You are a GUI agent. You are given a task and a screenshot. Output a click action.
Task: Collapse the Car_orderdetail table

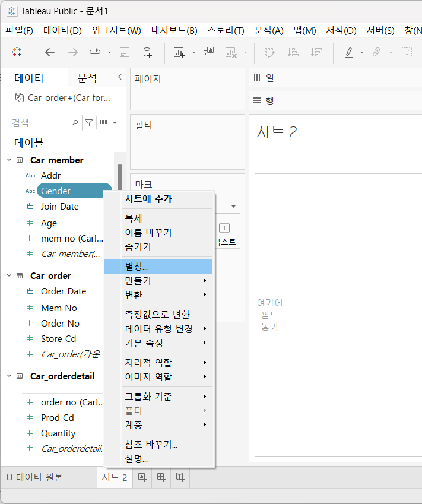(9, 376)
